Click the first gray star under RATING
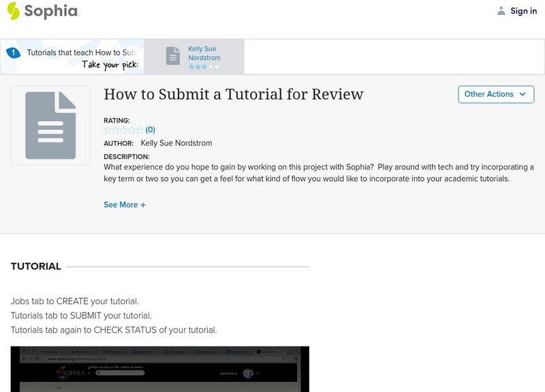 [106, 129]
